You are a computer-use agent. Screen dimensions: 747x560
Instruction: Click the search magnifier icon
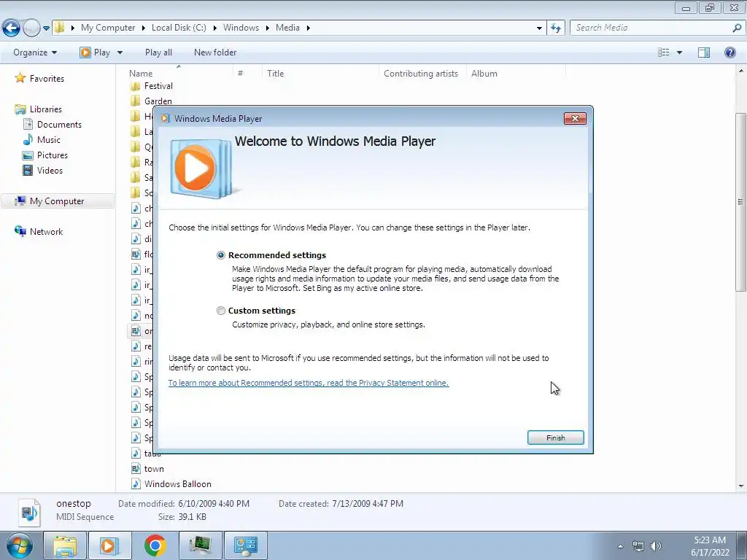click(x=737, y=28)
